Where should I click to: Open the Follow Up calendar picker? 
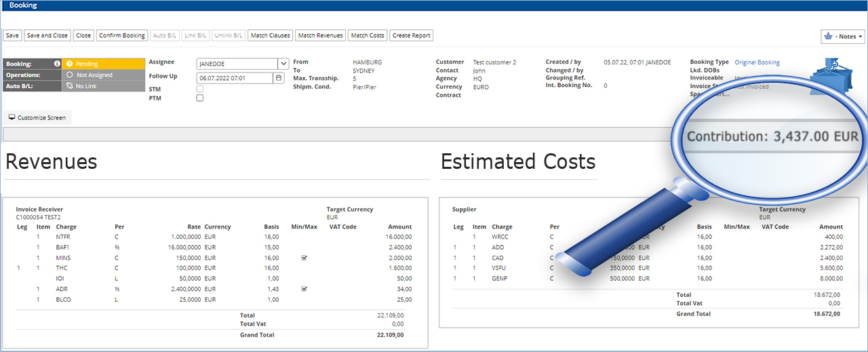click(x=279, y=78)
